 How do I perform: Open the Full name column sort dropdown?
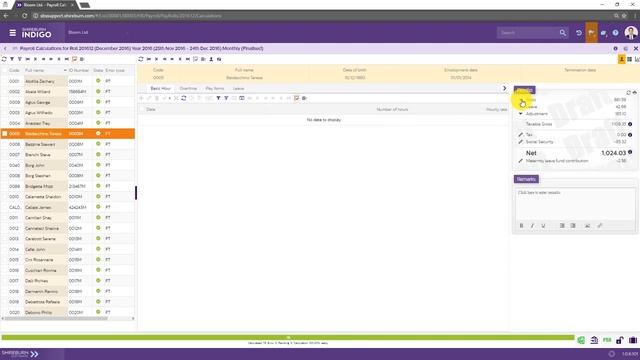pyautogui.click(x=65, y=71)
